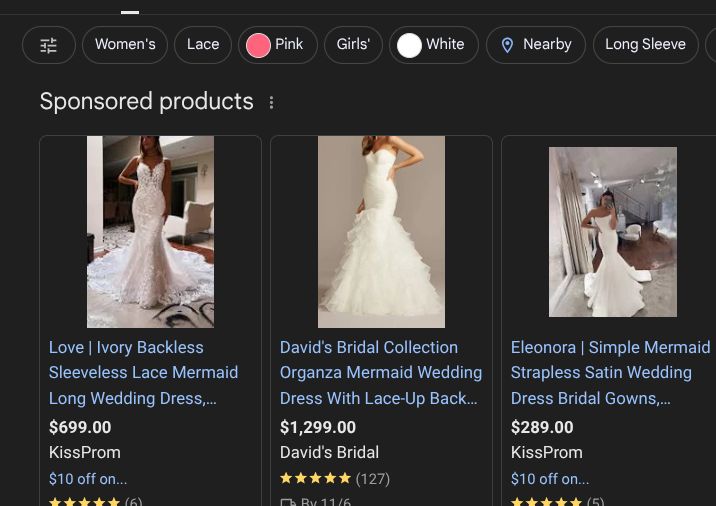The height and width of the screenshot is (506, 716).
Task: Click the $1,299.00 price label
Action: (x=317, y=427)
